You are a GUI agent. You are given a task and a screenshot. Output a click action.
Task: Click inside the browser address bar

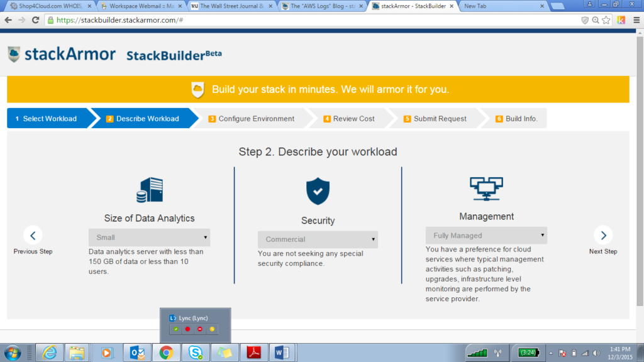[252, 19]
